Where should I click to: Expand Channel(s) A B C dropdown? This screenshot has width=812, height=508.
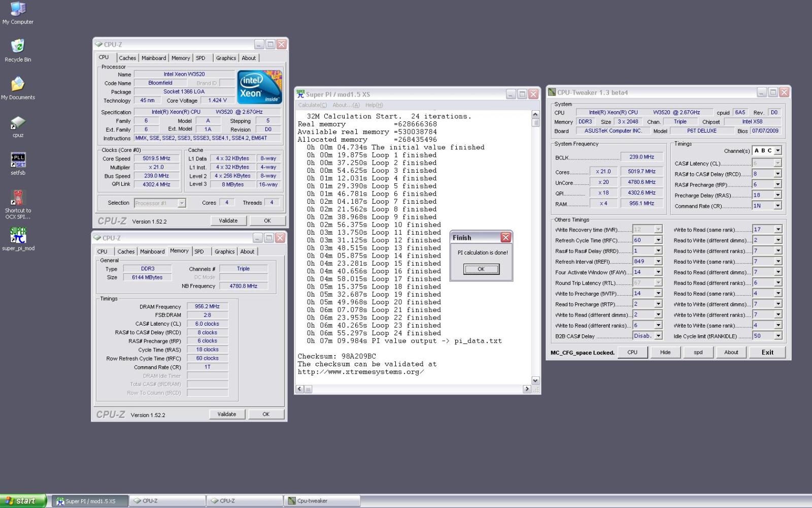pyautogui.click(x=777, y=151)
